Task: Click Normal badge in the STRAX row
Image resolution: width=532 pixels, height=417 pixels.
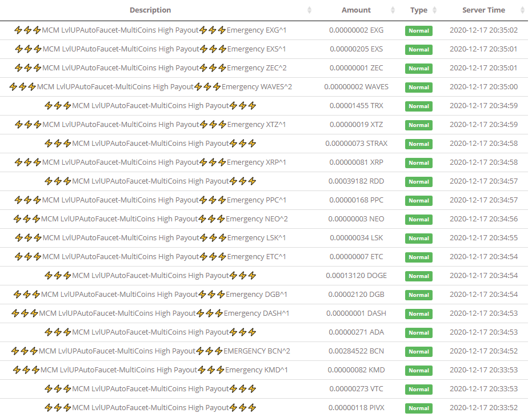Action: click(419, 144)
